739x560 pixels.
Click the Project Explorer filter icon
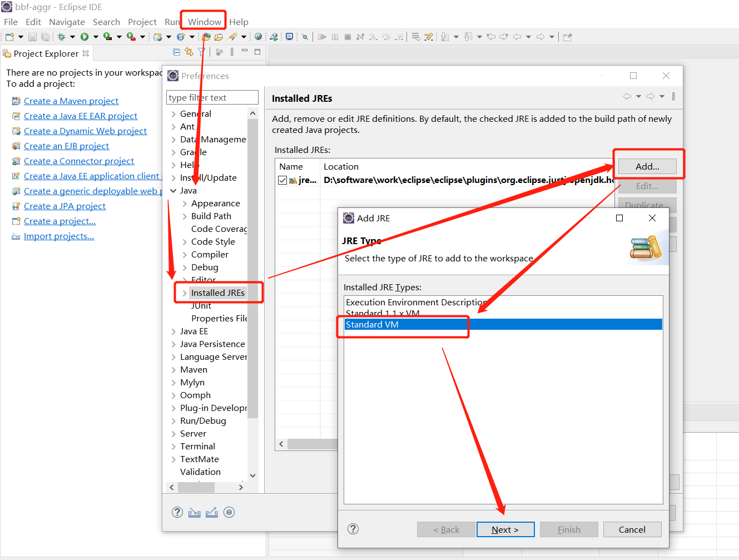(x=201, y=52)
